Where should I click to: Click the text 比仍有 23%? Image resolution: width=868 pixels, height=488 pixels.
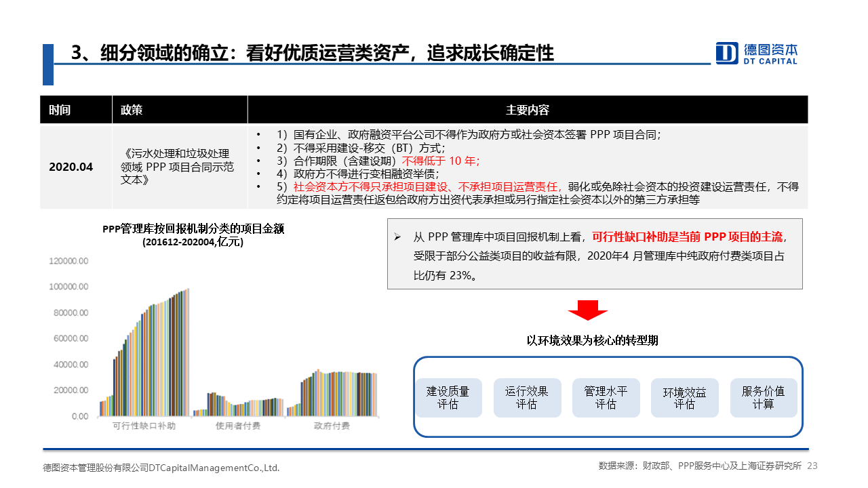[445, 275]
